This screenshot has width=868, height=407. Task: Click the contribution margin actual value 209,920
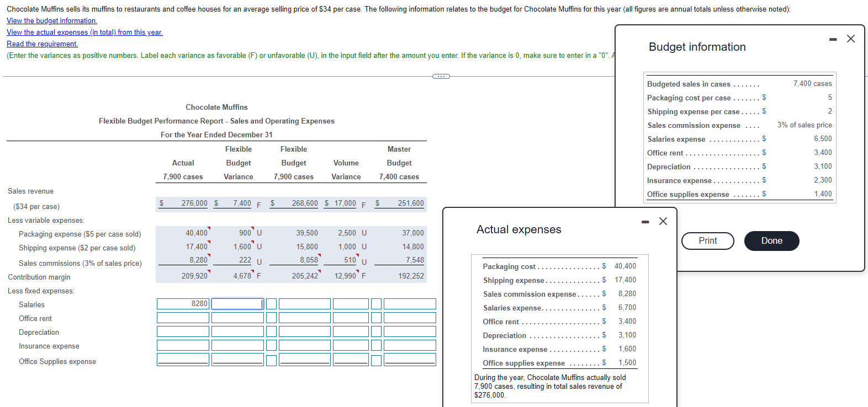(x=194, y=276)
